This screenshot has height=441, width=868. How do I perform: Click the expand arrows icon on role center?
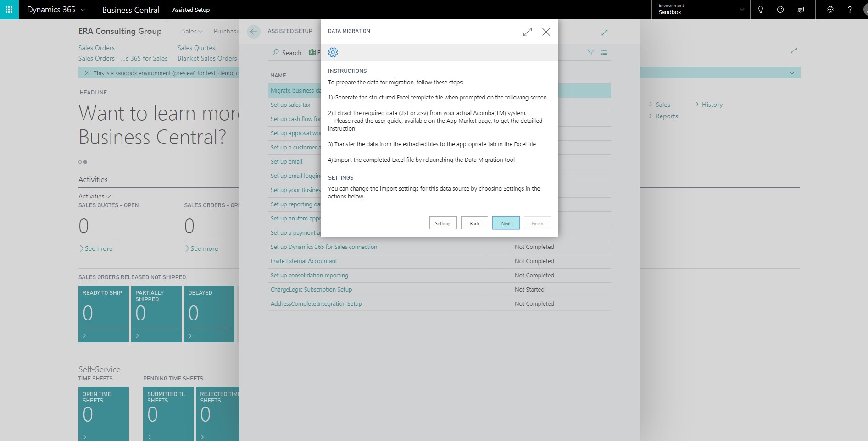tap(794, 50)
